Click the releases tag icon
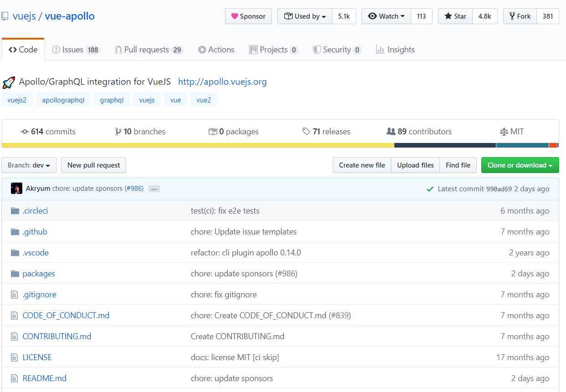Image resolution: width=566 pixels, height=392 pixels. (306, 132)
